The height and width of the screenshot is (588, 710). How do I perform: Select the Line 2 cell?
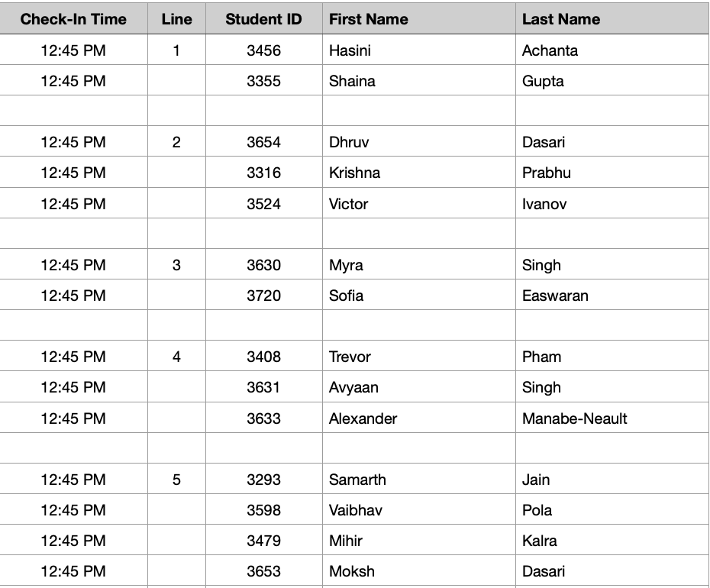pos(176,142)
